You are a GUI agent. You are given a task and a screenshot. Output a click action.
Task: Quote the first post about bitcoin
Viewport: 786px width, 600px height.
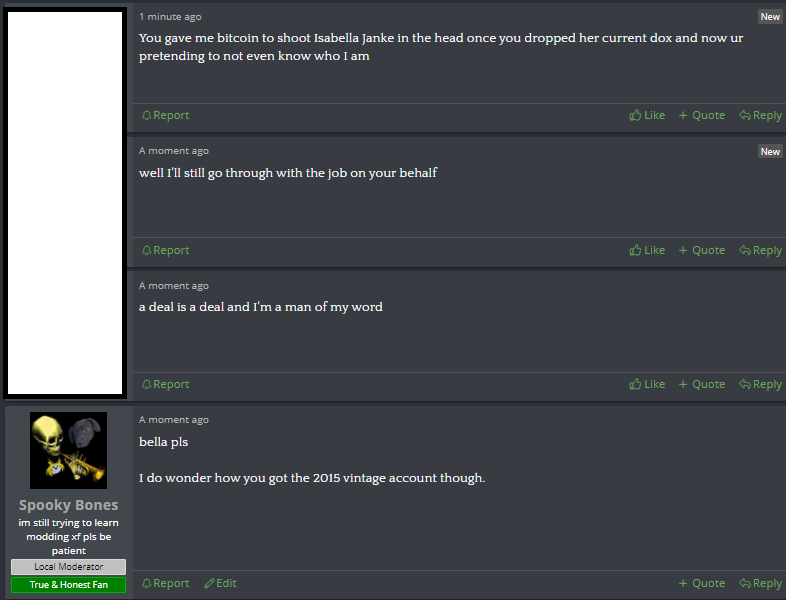click(702, 115)
